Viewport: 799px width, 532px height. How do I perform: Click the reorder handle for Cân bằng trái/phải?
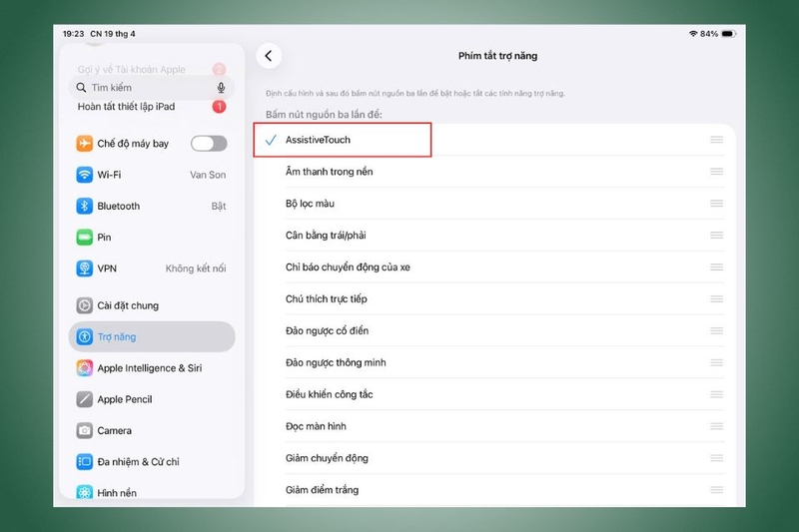(x=717, y=236)
